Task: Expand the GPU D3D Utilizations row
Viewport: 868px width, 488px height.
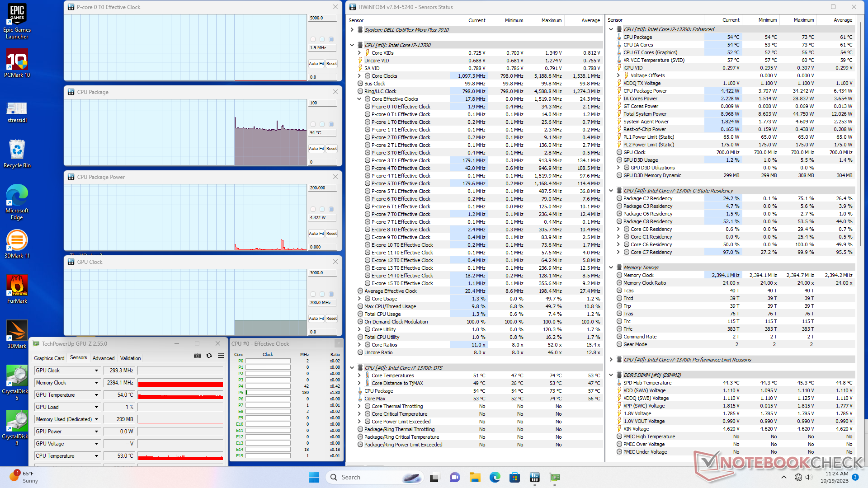Action: click(x=618, y=168)
